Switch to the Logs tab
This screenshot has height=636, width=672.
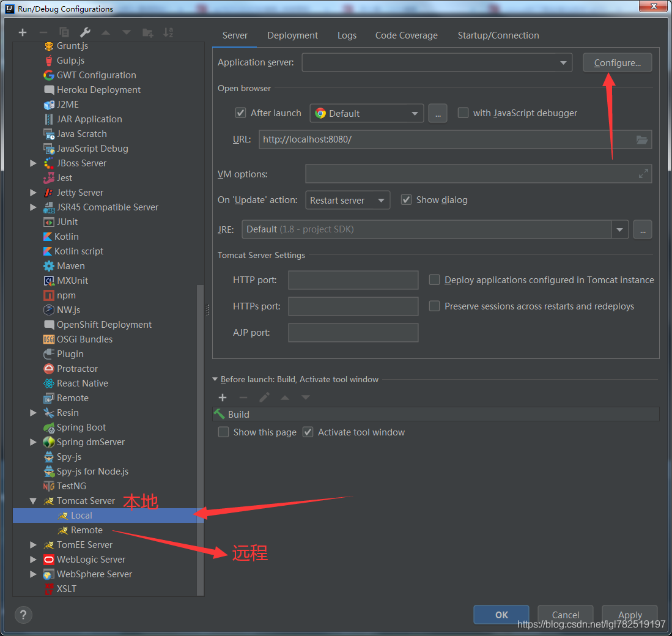pos(347,35)
